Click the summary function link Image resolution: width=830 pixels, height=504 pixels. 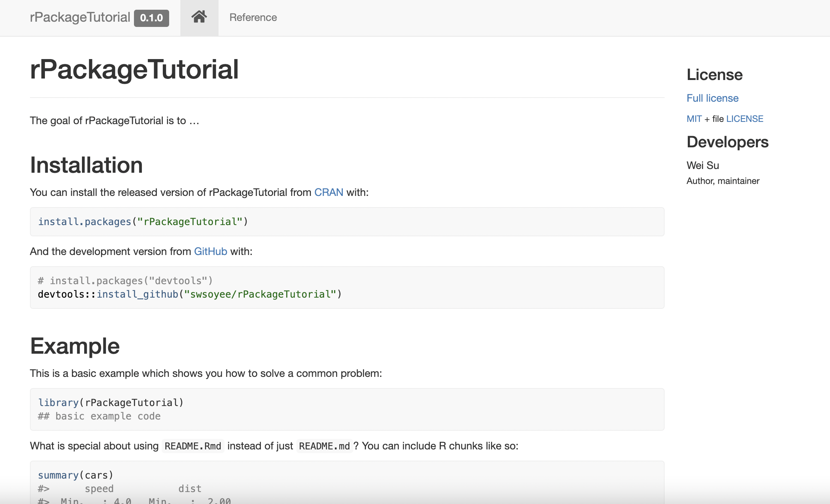point(58,475)
